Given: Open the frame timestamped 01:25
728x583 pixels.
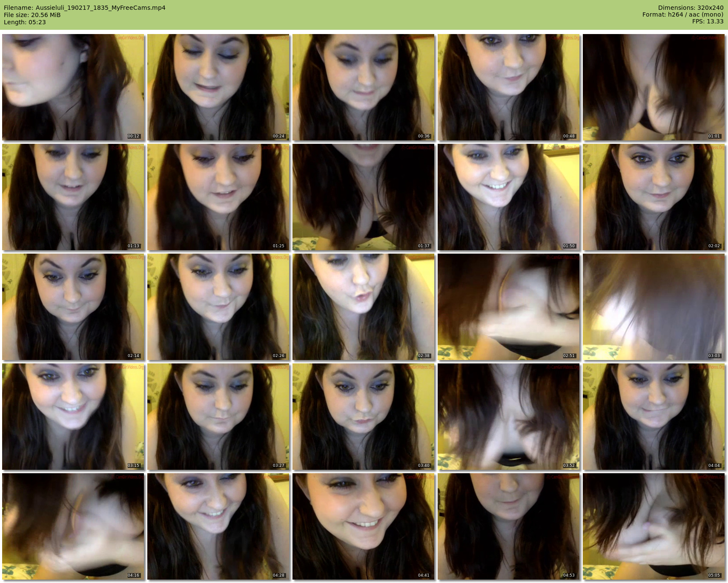Looking at the screenshot, I should coord(218,197).
